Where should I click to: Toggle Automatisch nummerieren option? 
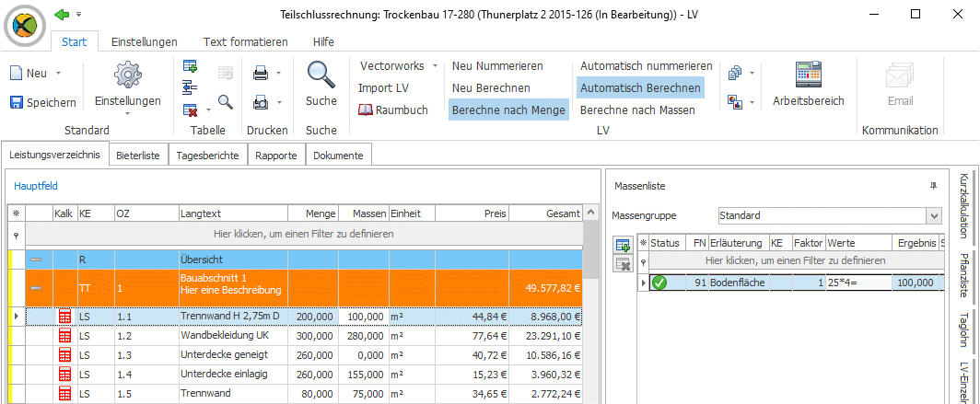[x=647, y=65]
